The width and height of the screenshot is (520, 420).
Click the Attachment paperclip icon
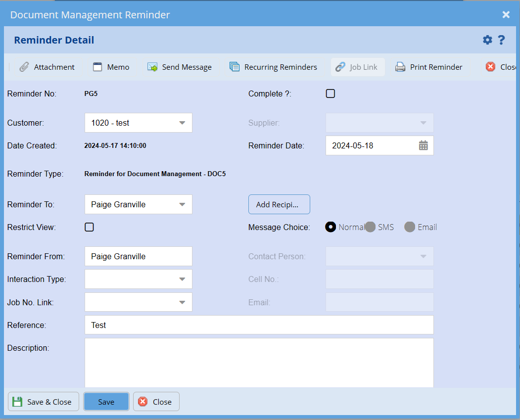[x=24, y=67]
